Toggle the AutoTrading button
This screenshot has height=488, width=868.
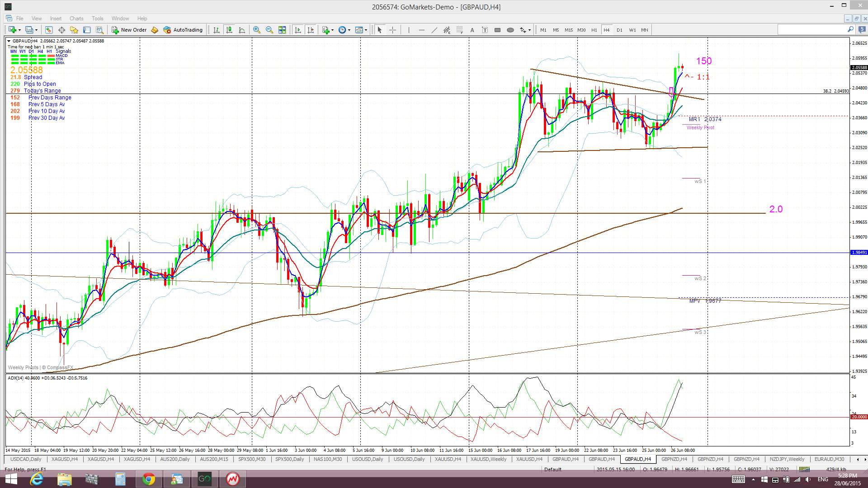click(x=183, y=30)
